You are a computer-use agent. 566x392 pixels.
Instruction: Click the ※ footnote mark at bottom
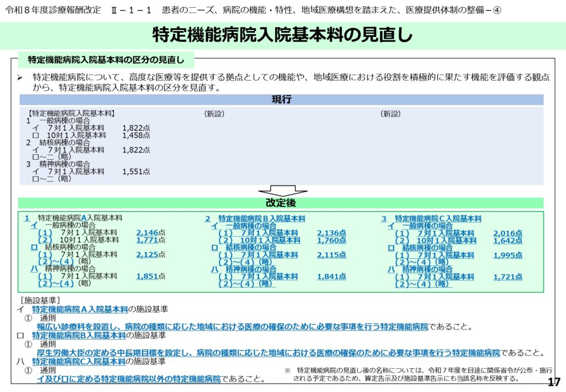click(x=287, y=370)
